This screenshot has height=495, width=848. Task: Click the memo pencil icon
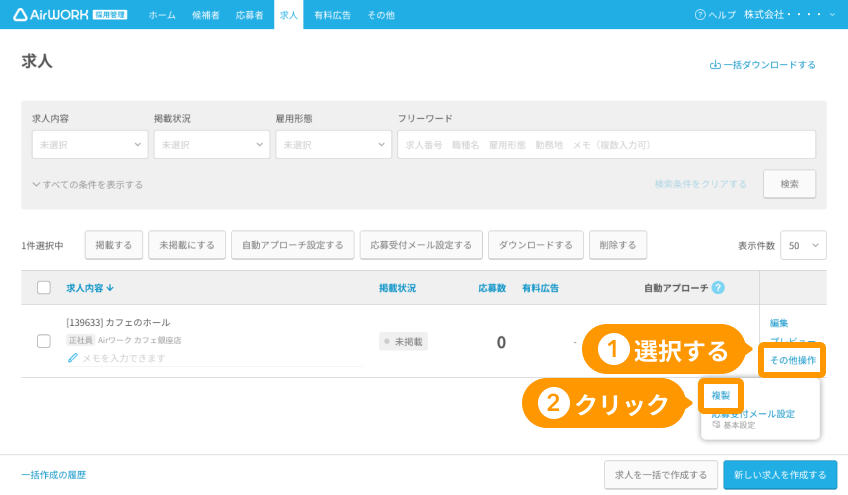[x=72, y=358]
